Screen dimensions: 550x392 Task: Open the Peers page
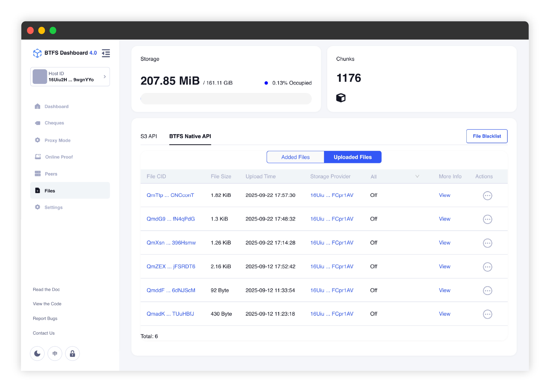[x=51, y=174]
